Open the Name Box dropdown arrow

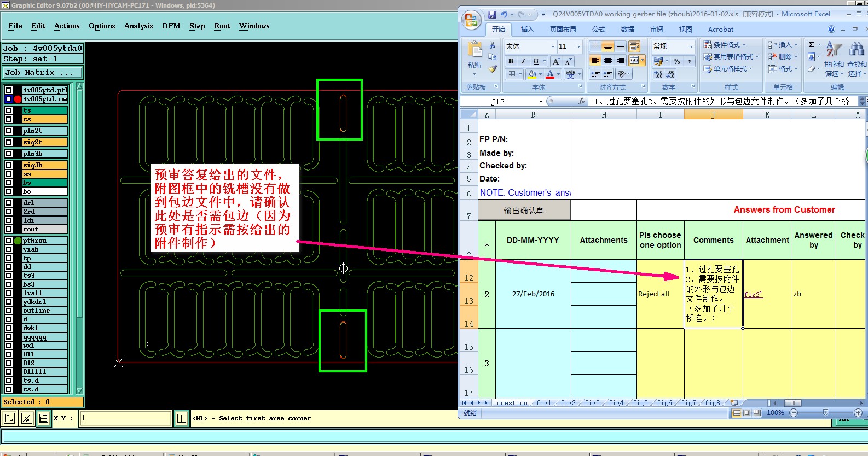coord(541,102)
